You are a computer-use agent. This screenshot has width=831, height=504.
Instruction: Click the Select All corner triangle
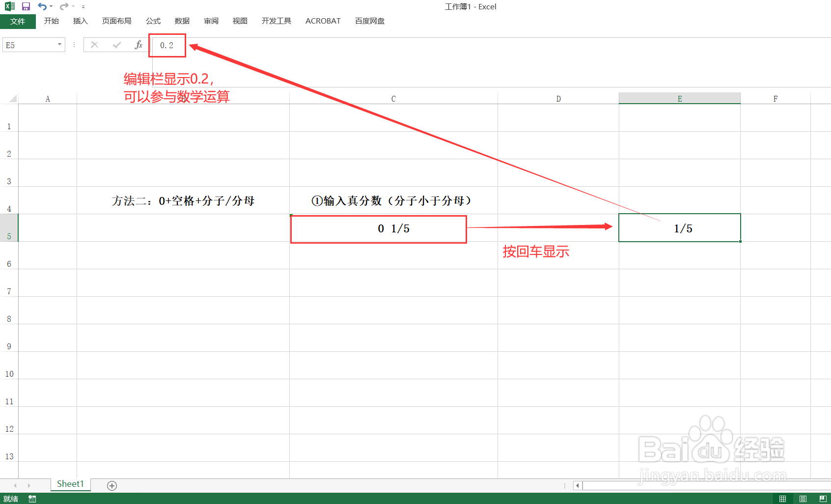tap(13, 98)
